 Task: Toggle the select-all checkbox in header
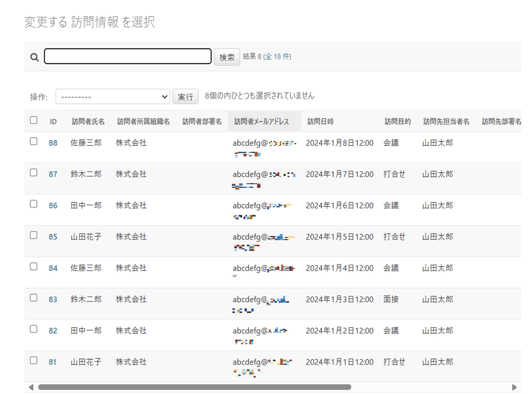(x=34, y=120)
